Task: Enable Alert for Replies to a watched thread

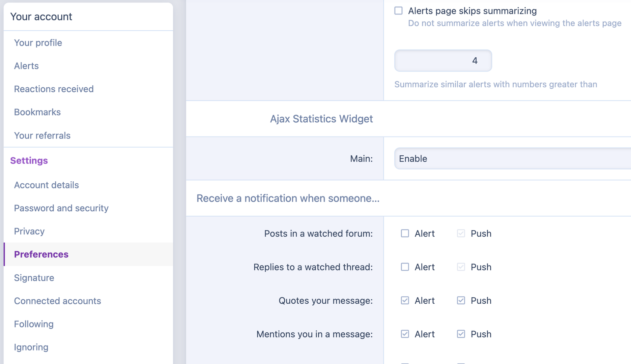Action: (x=405, y=267)
